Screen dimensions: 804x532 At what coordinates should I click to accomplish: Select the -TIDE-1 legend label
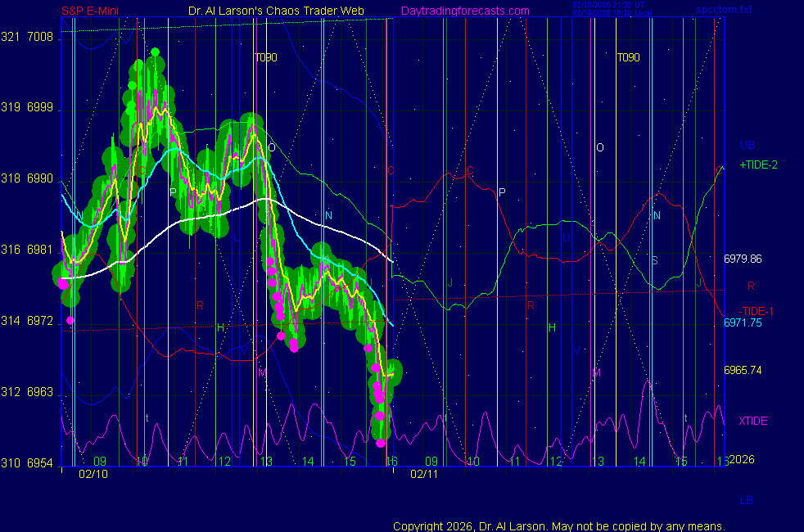pos(758,310)
